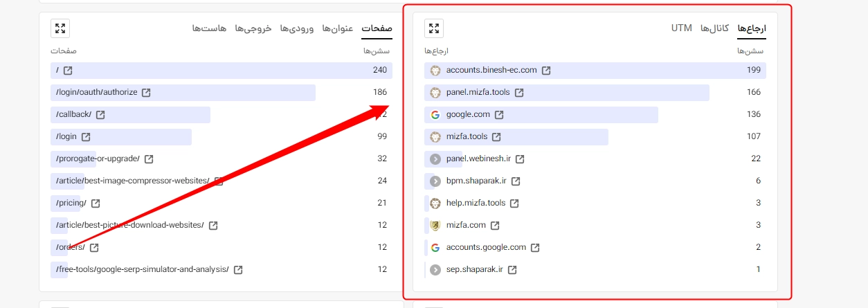Screen dimensions: 868x308
Task: Open external link for best-picture-download-websites article
Action: pyautogui.click(x=213, y=226)
